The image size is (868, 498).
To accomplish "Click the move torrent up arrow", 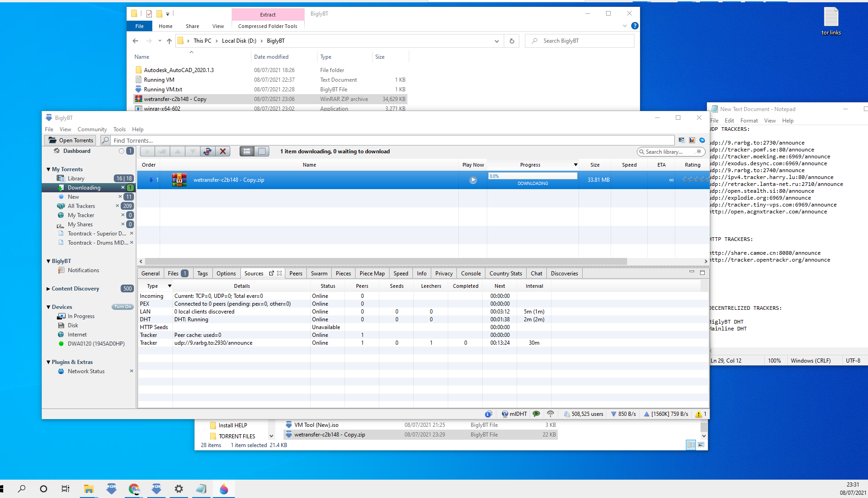I will click(x=178, y=151).
